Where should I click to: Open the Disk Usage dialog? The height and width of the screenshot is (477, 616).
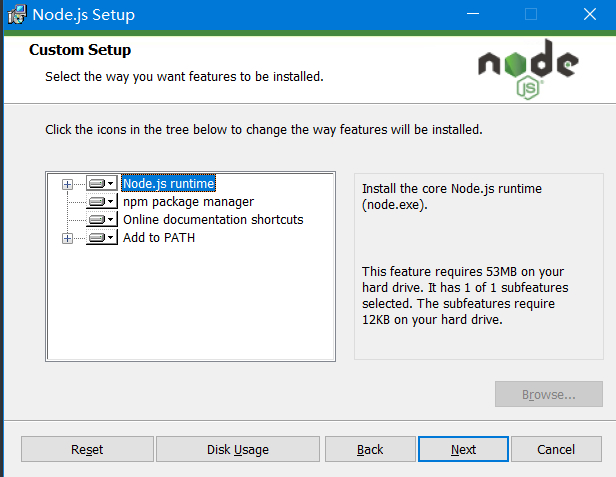pos(238,449)
